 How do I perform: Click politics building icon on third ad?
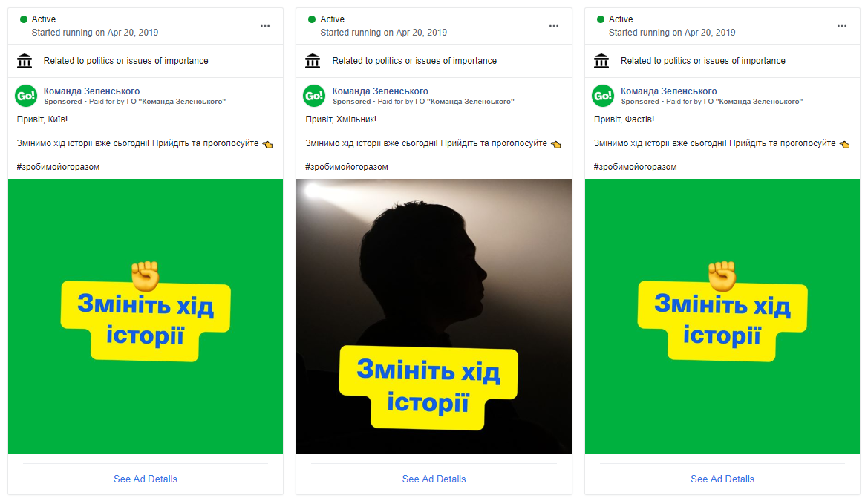tap(601, 61)
